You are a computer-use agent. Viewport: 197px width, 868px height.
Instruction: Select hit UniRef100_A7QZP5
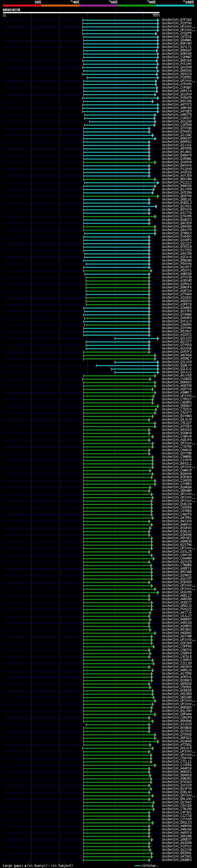coord(177,33)
